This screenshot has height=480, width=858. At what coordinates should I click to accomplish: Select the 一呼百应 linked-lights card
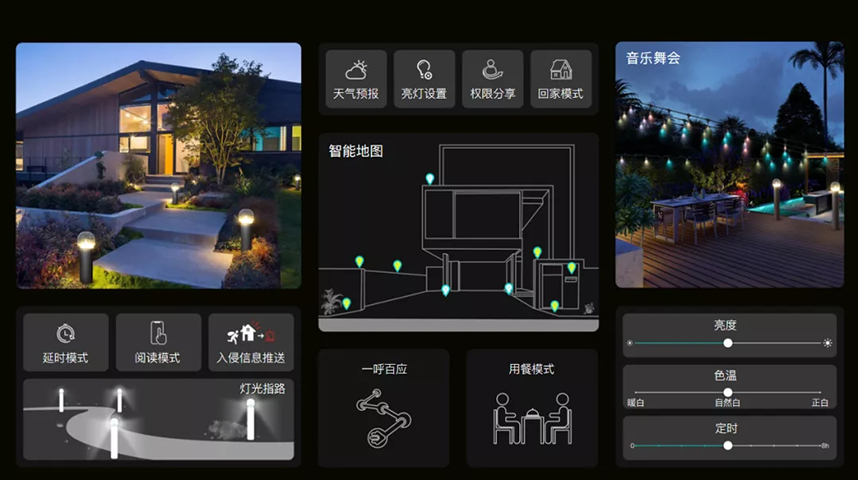tap(384, 408)
